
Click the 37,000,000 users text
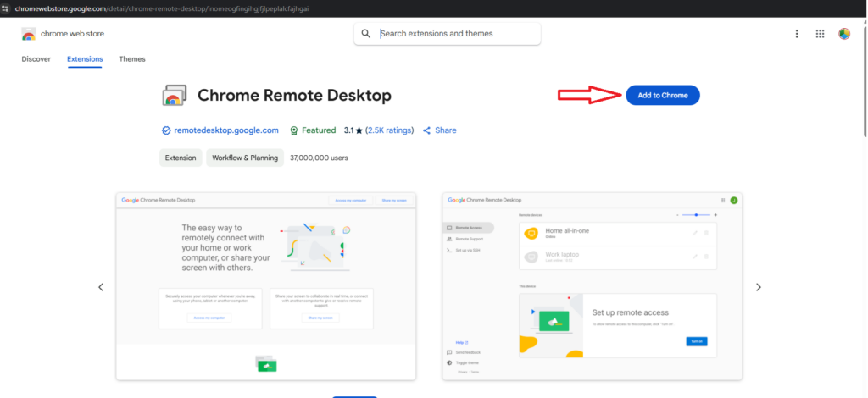tap(319, 158)
